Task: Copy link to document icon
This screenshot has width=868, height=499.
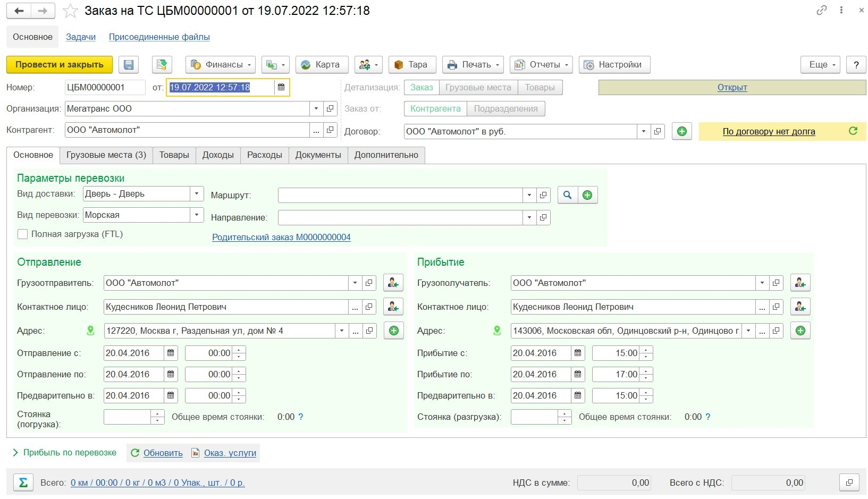Action: 821,10
